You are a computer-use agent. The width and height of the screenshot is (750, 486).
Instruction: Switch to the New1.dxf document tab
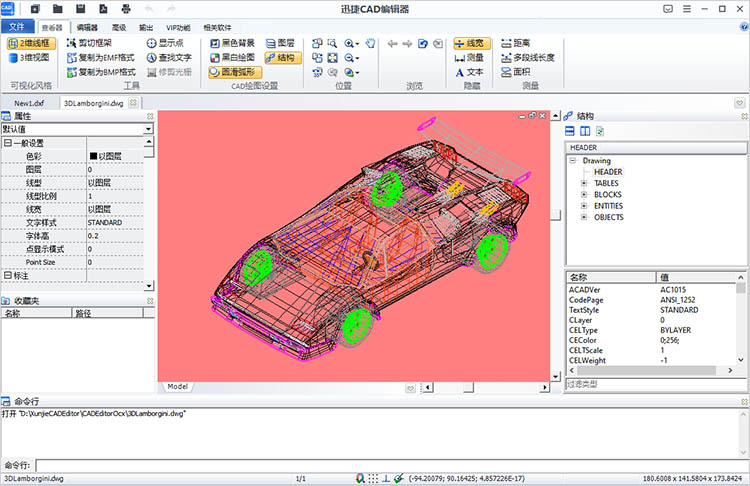click(29, 103)
